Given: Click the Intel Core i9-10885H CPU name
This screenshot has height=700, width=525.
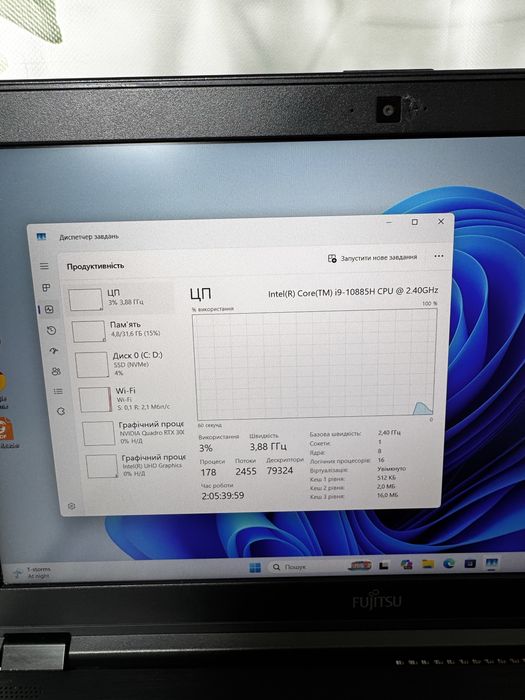Looking at the screenshot, I should [x=353, y=292].
